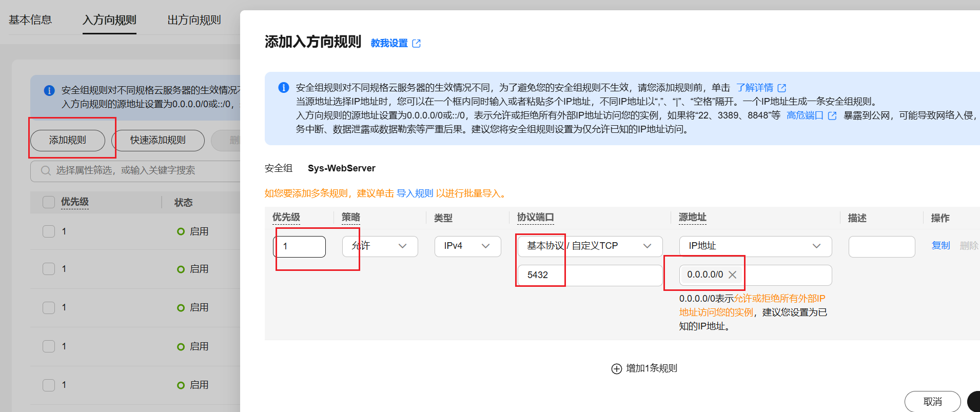
Task: Click plus icon to add one rule
Action: click(616, 369)
